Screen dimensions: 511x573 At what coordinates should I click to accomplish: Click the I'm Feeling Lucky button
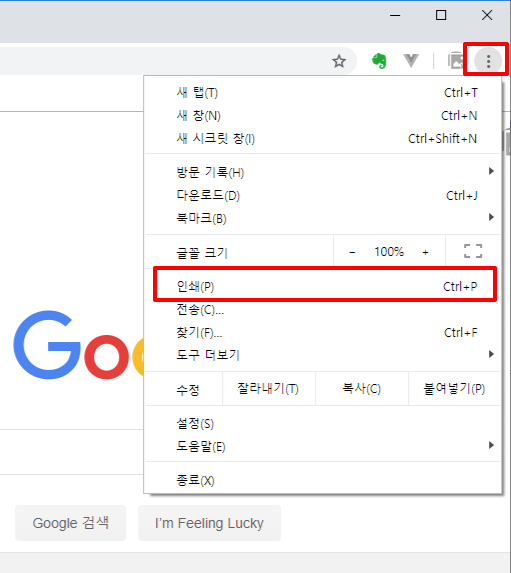pos(209,523)
